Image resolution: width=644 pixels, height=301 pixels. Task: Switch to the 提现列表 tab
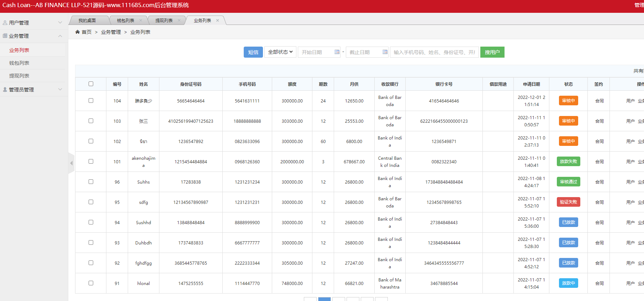(x=164, y=21)
